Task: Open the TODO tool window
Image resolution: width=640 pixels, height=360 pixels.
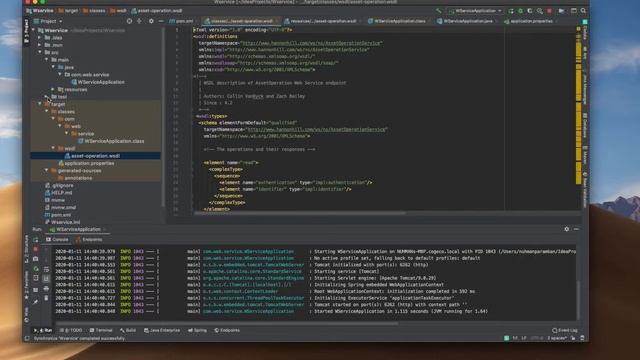Action: [x=71, y=330]
